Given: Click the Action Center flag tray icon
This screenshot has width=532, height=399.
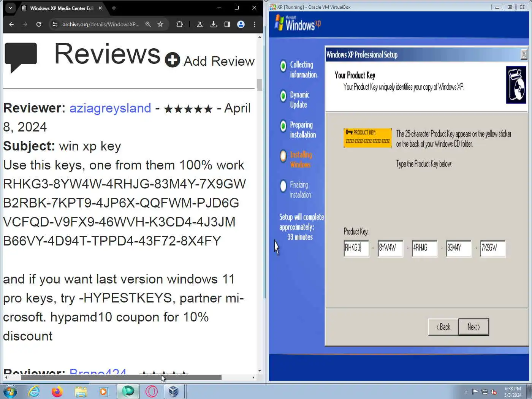Looking at the screenshot, I should [x=475, y=392].
